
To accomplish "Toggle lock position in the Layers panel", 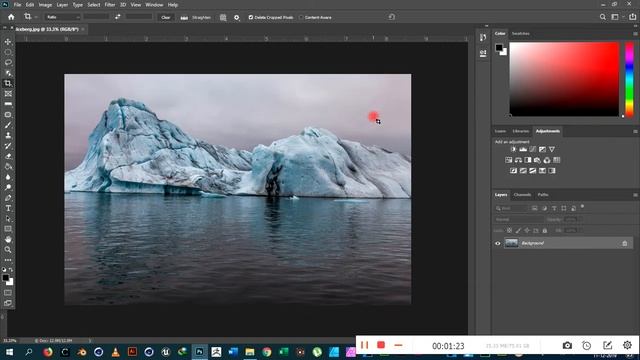I will click(x=527, y=231).
